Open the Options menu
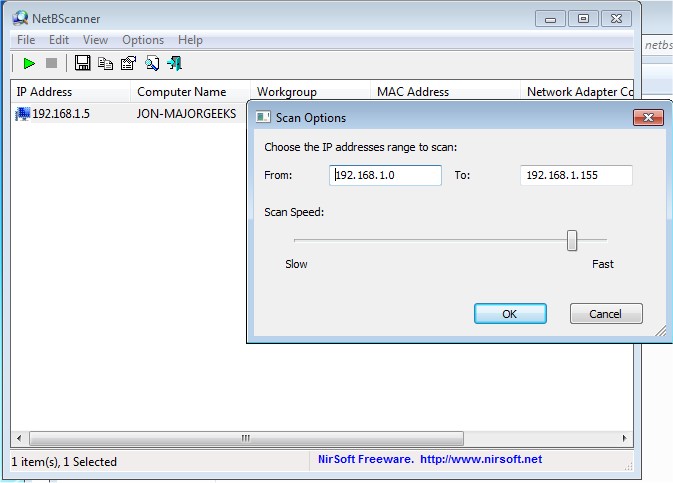 [x=143, y=40]
